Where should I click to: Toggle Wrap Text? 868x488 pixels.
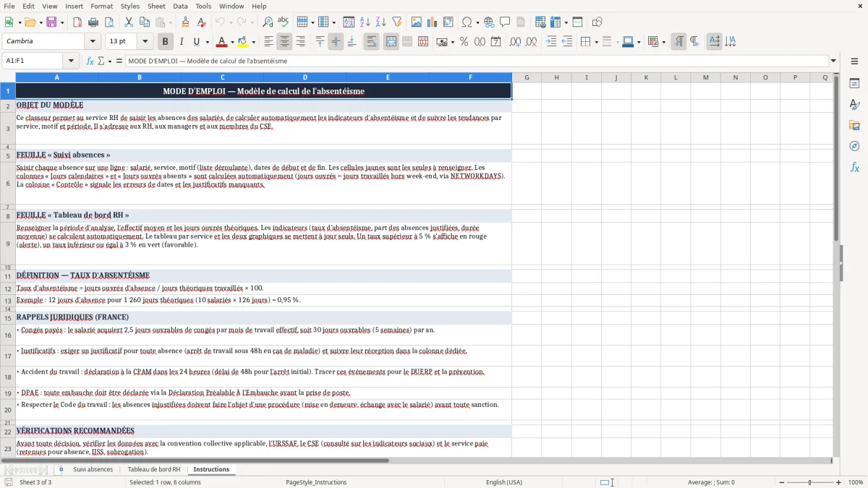pyautogui.click(x=371, y=42)
